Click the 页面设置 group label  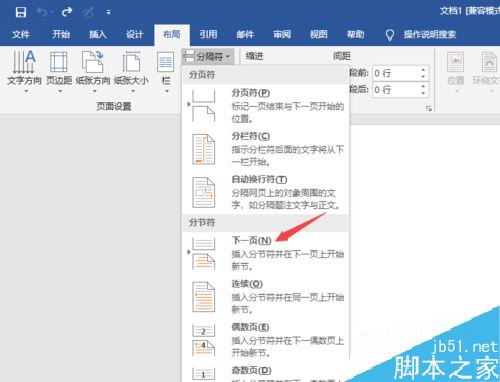[114, 106]
